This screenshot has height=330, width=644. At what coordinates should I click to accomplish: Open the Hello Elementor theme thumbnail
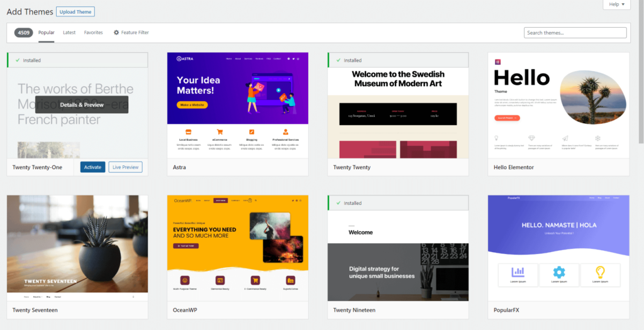click(x=558, y=105)
